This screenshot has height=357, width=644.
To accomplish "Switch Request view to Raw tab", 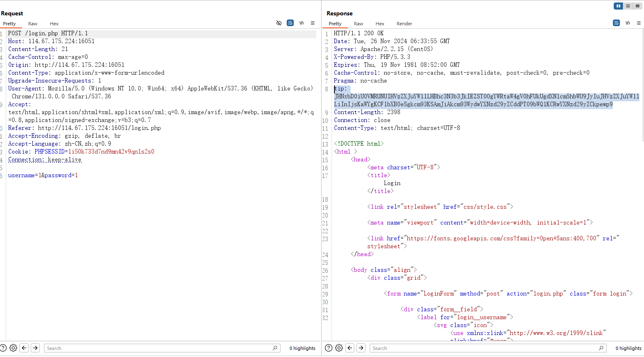I will [x=33, y=24].
